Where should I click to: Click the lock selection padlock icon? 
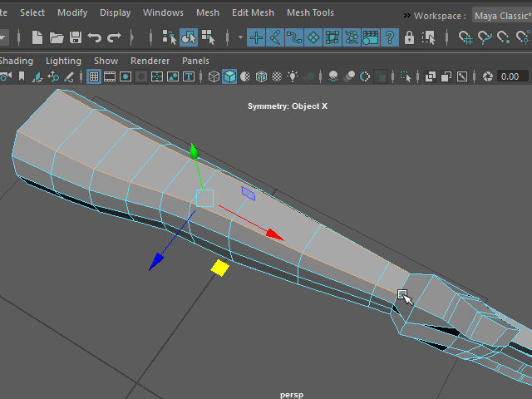(x=409, y=37)
